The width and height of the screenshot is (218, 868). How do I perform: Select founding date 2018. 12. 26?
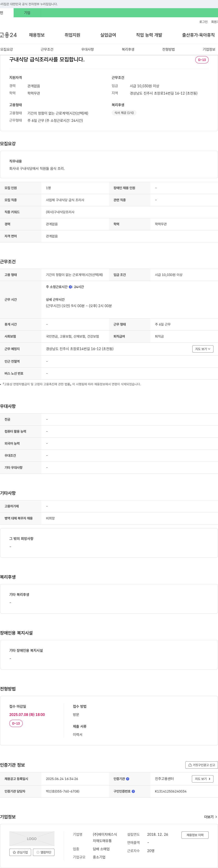[157, 834]
